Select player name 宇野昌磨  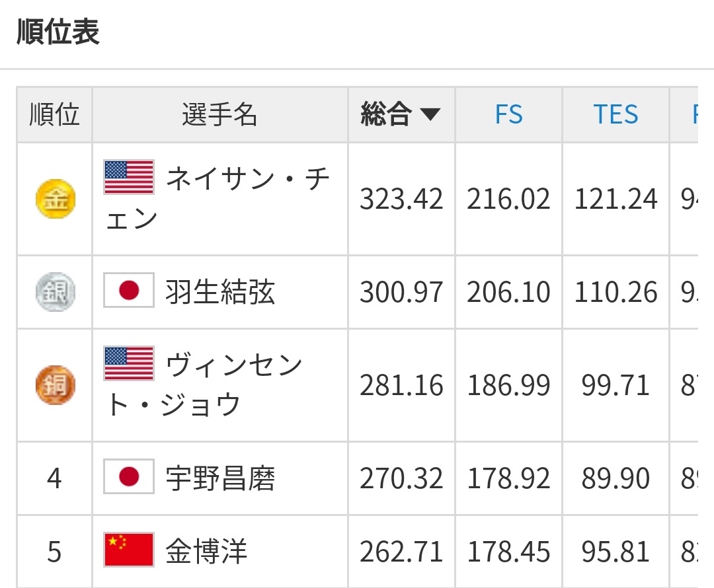click(x=220, y=478)
